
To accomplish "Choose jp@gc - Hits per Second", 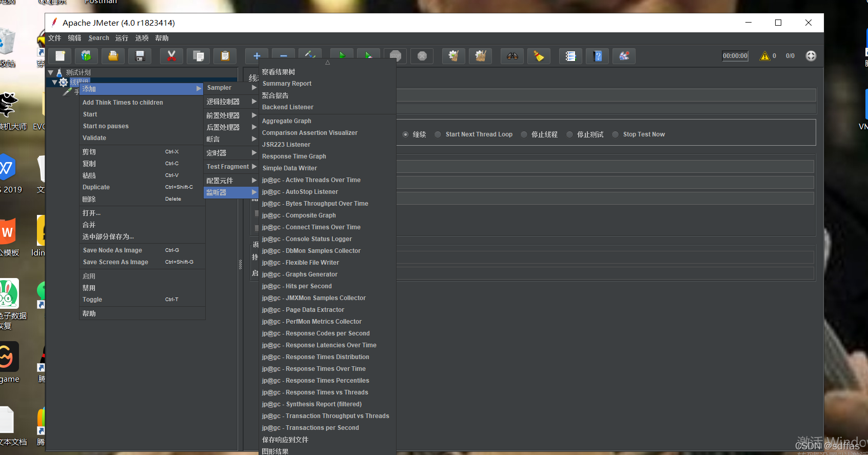I will tap(328, 286).
